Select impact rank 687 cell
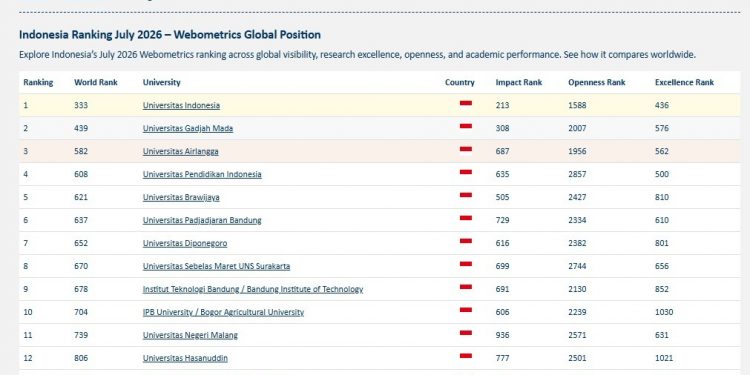The width and height of the screenshot is (750, 375). point(502,151)
